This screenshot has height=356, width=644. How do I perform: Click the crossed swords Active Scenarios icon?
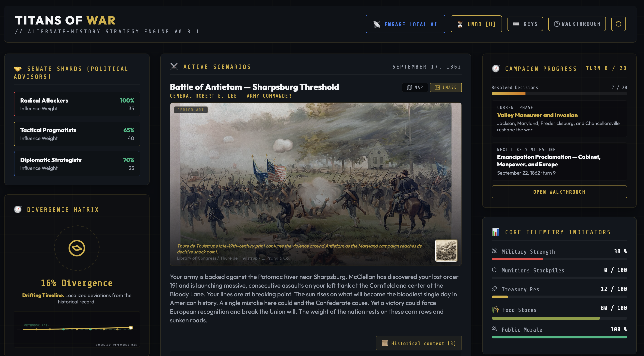pyautogui.click(x=174, y=67)
